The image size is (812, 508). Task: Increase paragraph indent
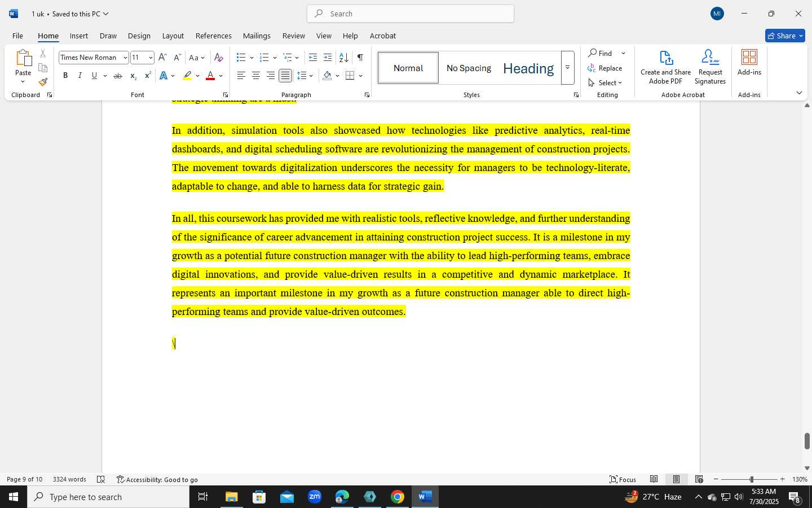[328, 57]
